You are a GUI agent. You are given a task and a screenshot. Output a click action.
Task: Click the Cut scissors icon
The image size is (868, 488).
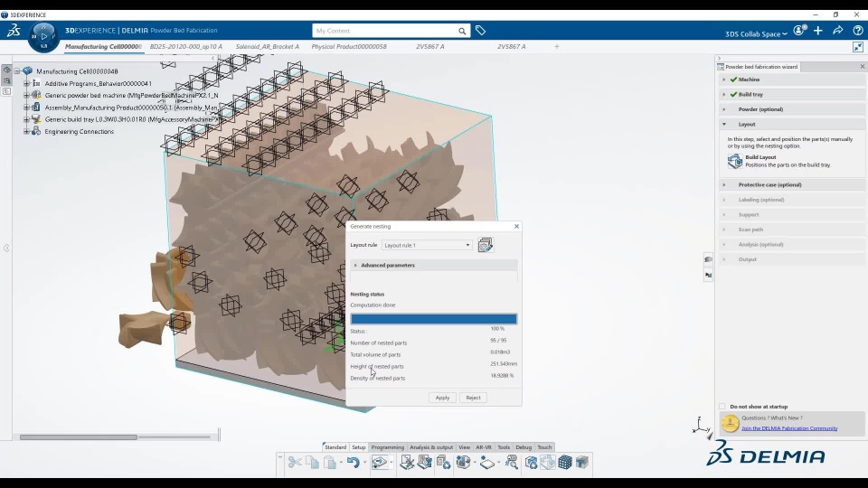tap(295, 462)
